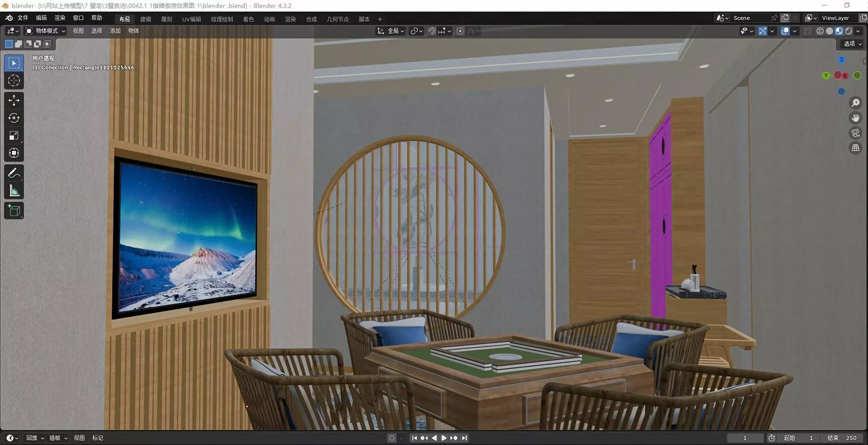
Task: Switch to Solid shading
Action: tap(829, 31)
